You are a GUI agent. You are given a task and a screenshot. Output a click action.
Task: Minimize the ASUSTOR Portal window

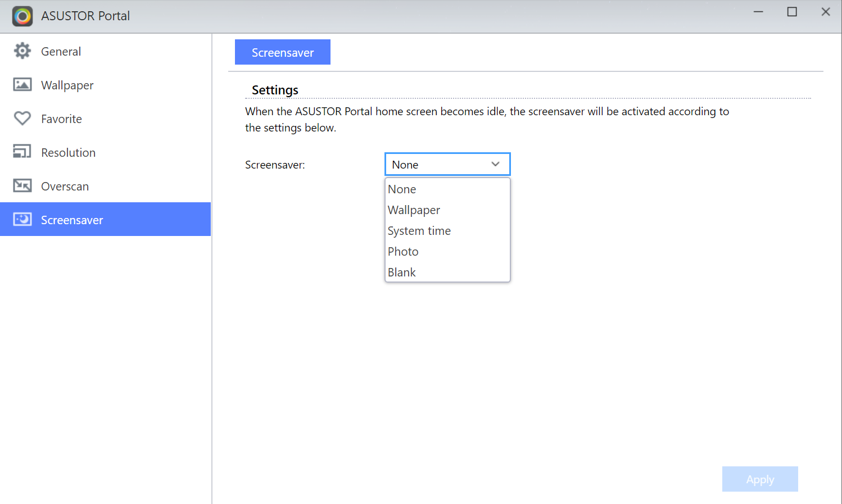point(758,12)
